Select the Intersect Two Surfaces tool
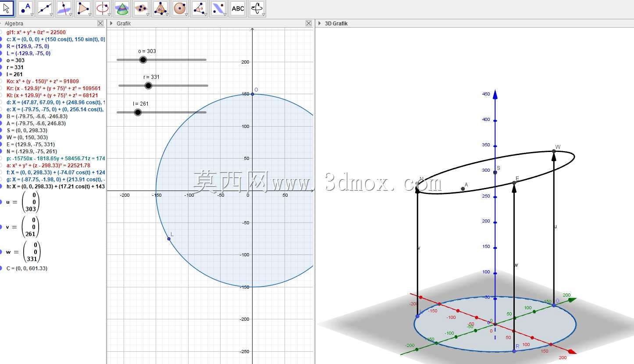This screenshot has width=634, height=364. coord(122,8)
